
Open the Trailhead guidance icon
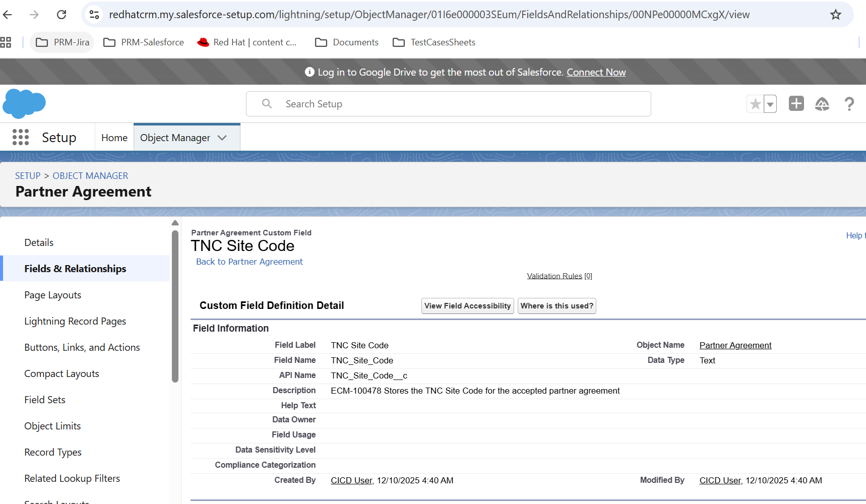822,104
